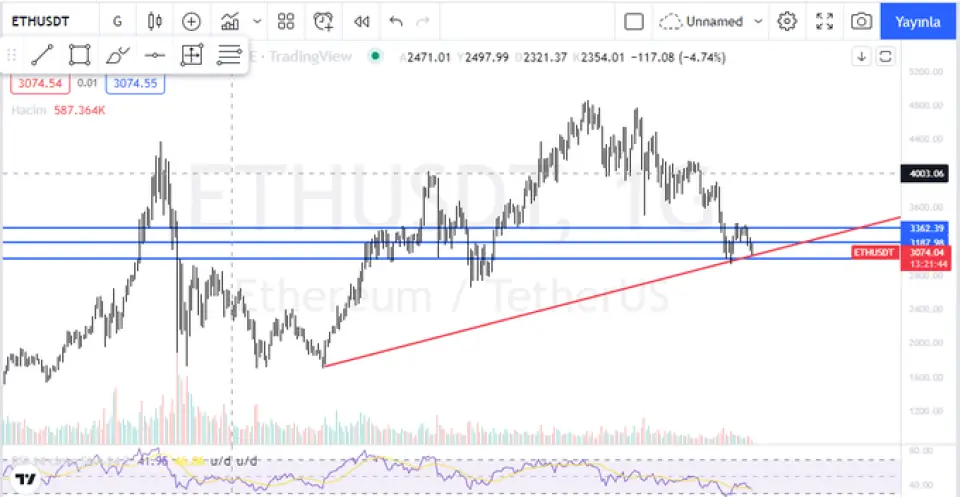
Task: Undo the last chart action
Action: click(396, 21)
